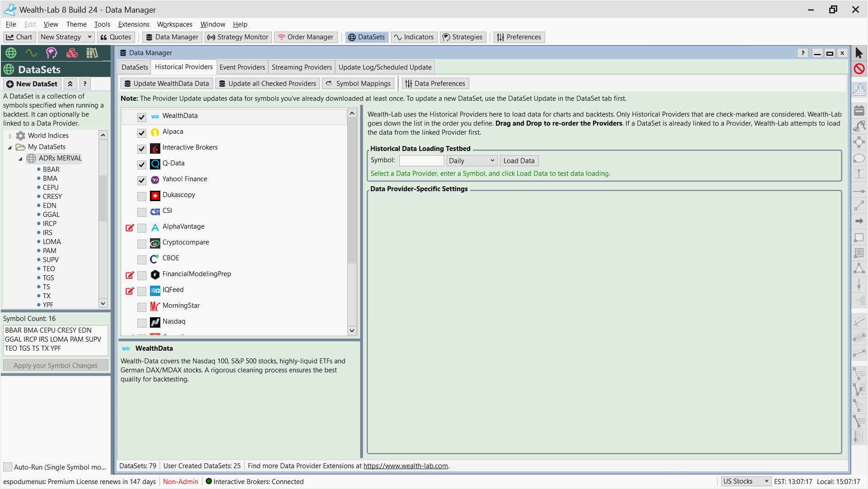Click the collapse-all chevrons next to New DataSet

click(70, 84)
